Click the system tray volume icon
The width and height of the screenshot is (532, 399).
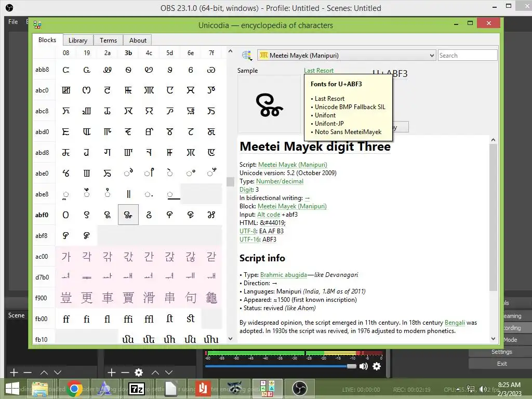(483, 389)
